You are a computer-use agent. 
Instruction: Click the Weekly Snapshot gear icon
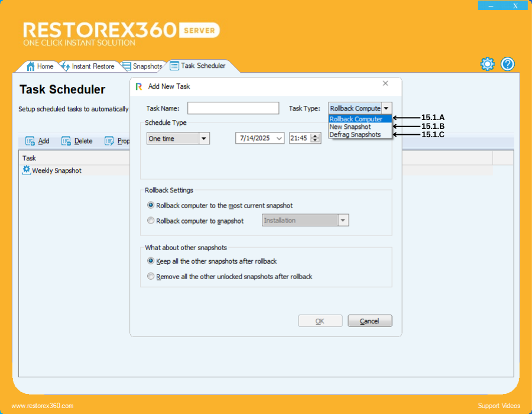[26, 170]
